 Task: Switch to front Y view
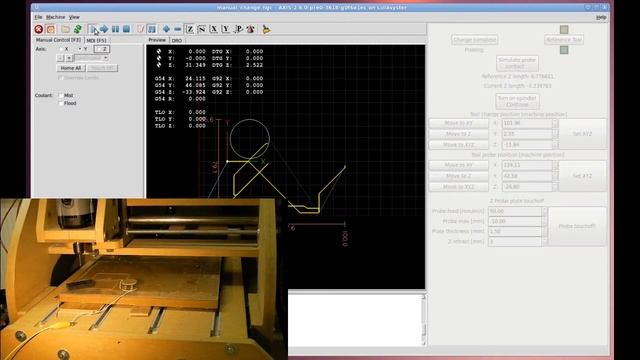226,29
